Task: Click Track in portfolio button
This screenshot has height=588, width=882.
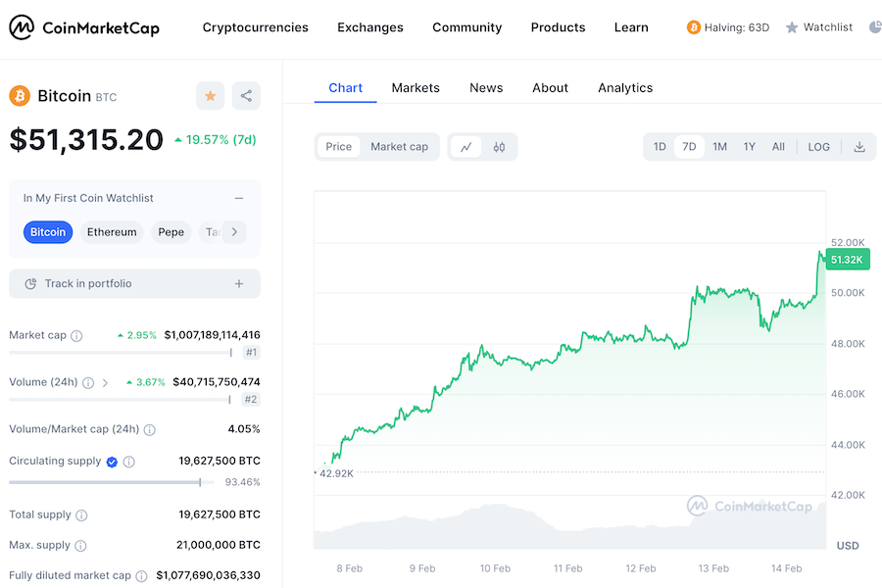Action: 134,283
